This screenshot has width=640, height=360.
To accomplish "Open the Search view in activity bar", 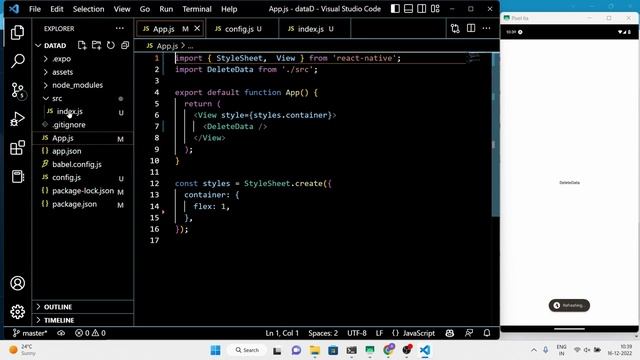I will (x=17, y=61).
